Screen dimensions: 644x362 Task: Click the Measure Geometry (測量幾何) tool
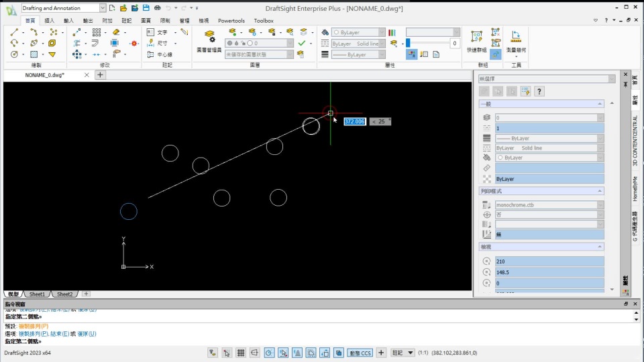tap(516, 41)
